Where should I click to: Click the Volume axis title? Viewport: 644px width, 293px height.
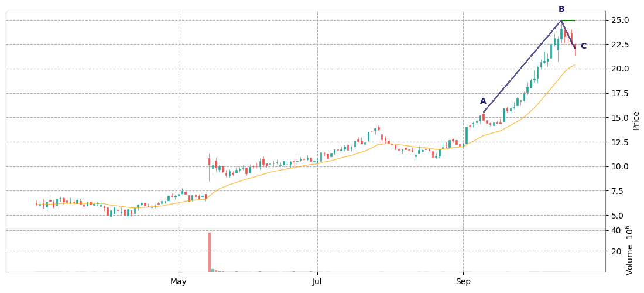click(631, 250)
